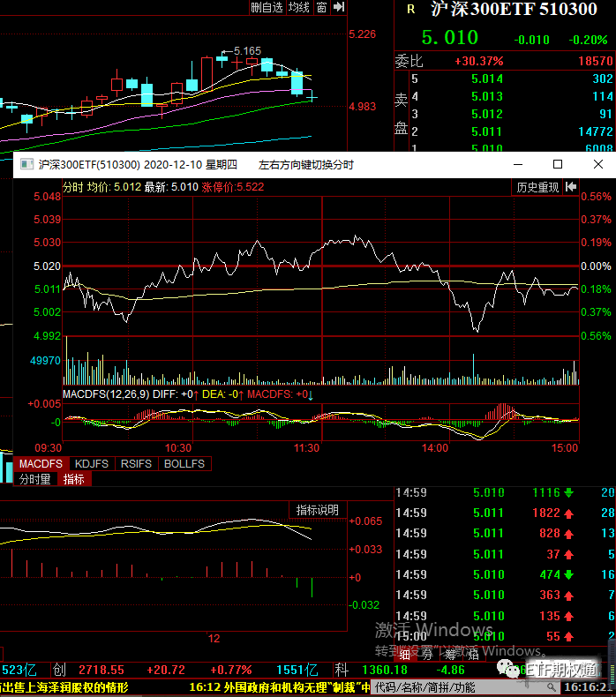Select the 细 detail tab at the bottom

405,655
